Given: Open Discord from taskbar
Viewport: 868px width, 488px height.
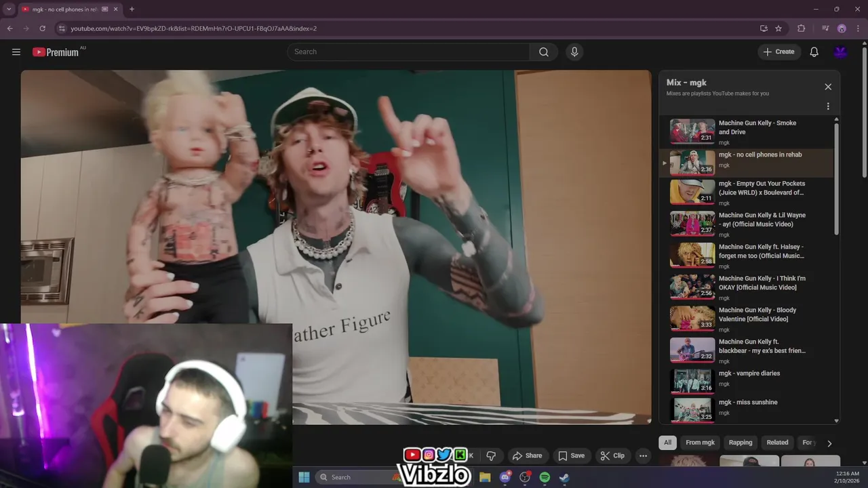Looking at the screenshot, I should click(505, 477).
